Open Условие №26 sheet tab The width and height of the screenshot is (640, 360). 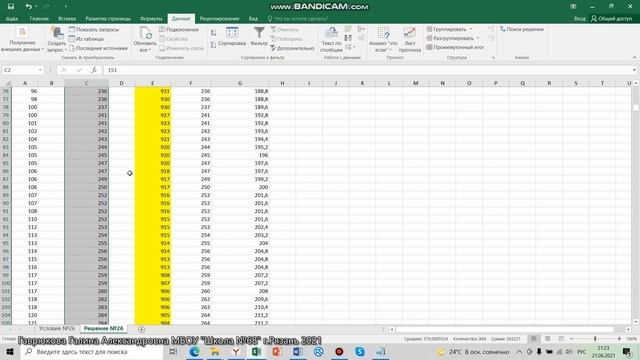pos(57,329)
